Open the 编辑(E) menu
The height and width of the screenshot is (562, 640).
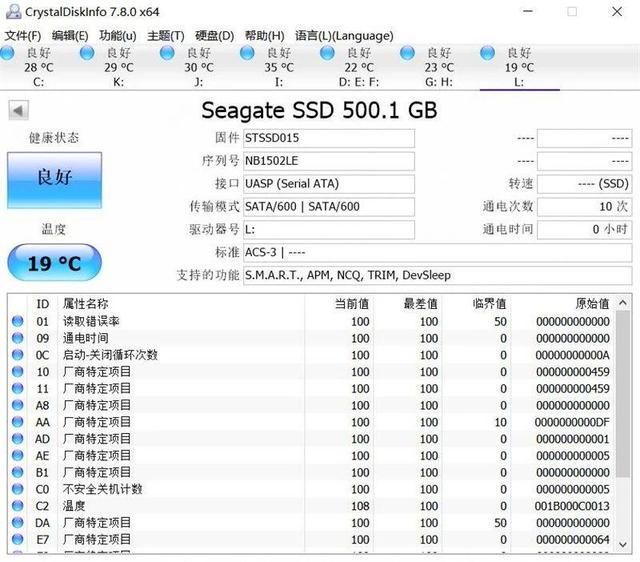(70, 36)
